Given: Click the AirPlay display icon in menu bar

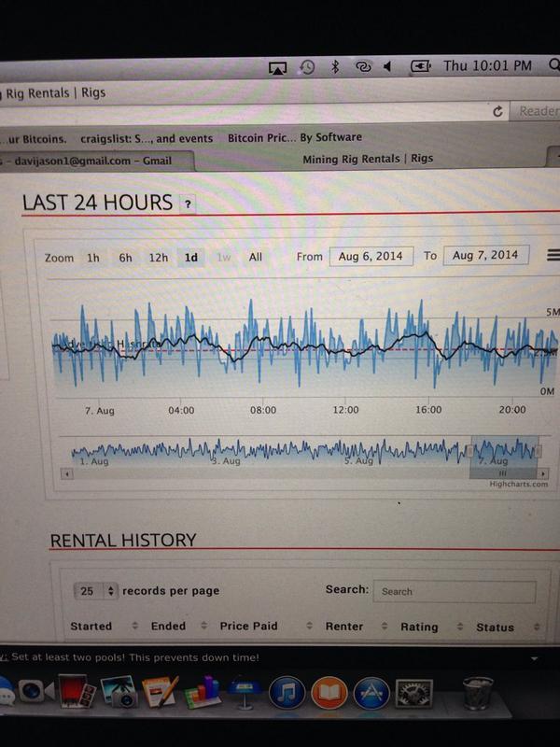Looking at the screenshot, I should click(277, 68).
